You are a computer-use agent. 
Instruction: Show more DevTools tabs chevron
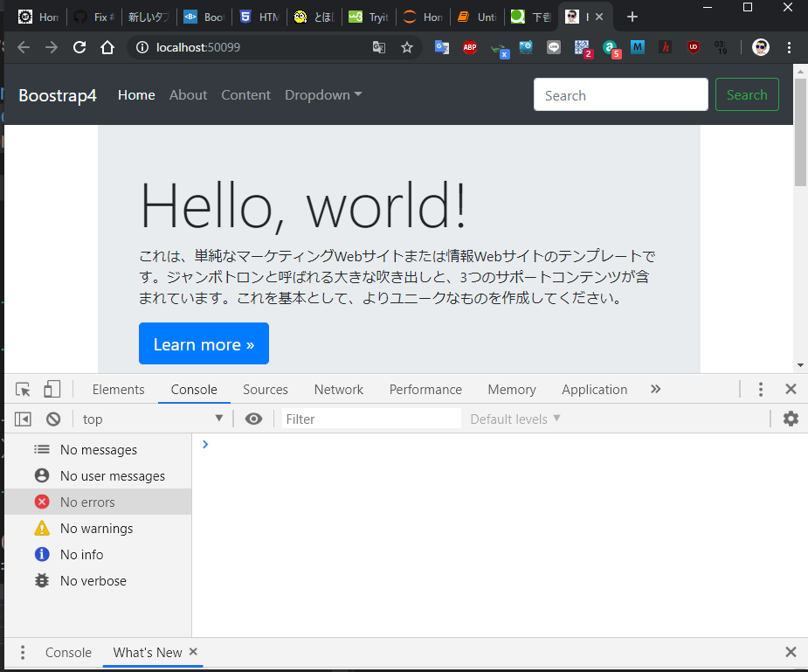[x=656, y=390]
